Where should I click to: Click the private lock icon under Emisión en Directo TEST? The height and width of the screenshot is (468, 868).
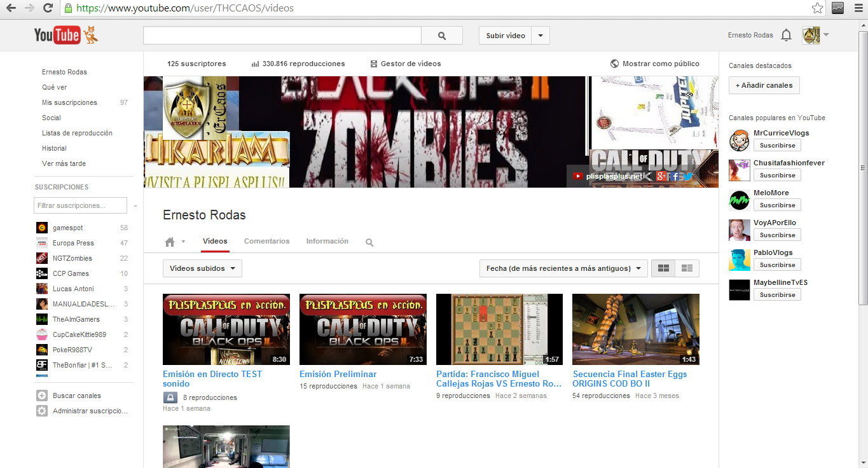[170, 398]
